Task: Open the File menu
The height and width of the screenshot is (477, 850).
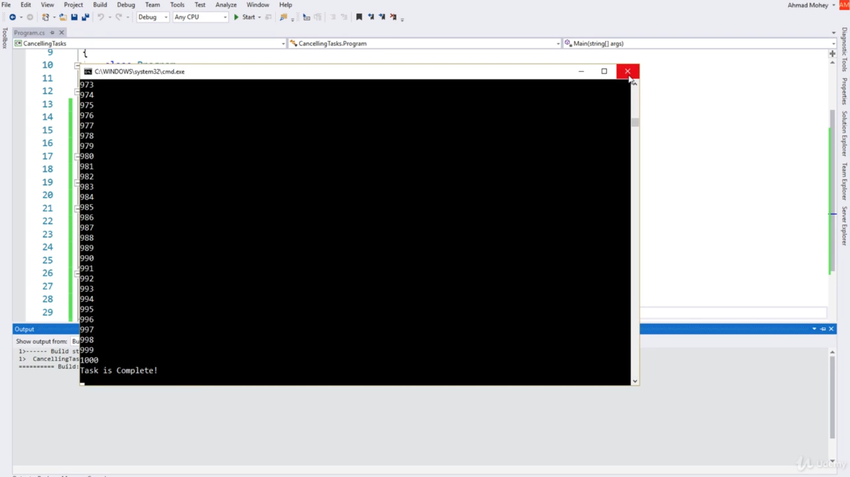Action: coord(6,5)
